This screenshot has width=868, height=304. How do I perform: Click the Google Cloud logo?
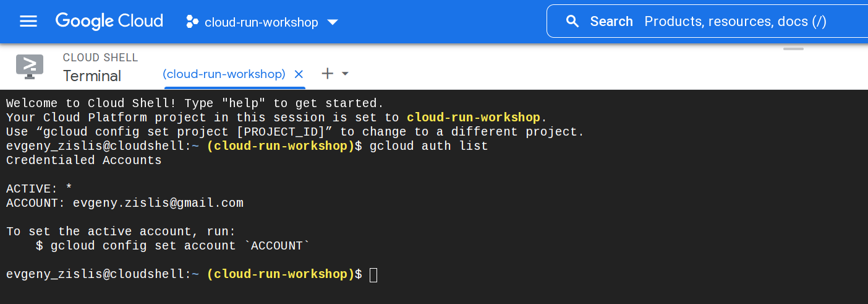(109, 21)
